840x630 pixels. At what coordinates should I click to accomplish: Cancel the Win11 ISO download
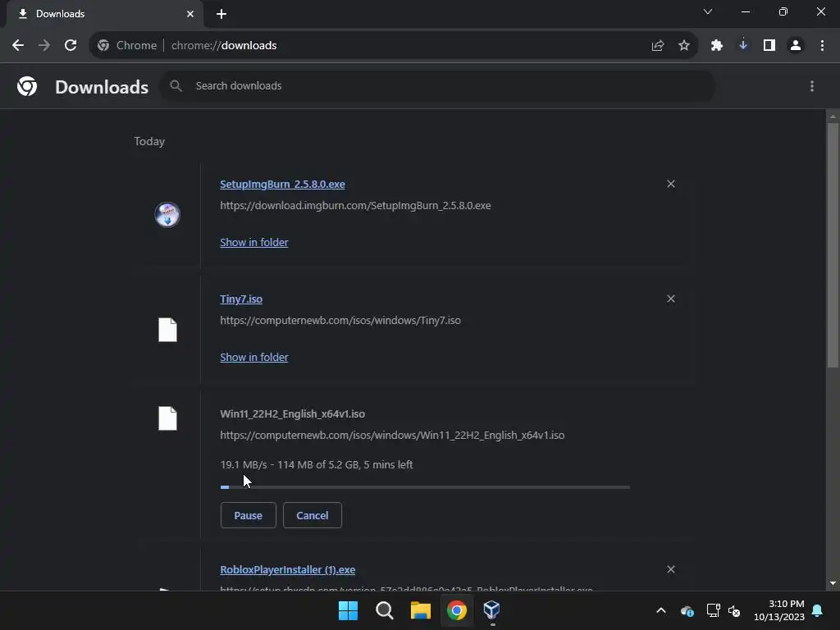click(313, 515)
